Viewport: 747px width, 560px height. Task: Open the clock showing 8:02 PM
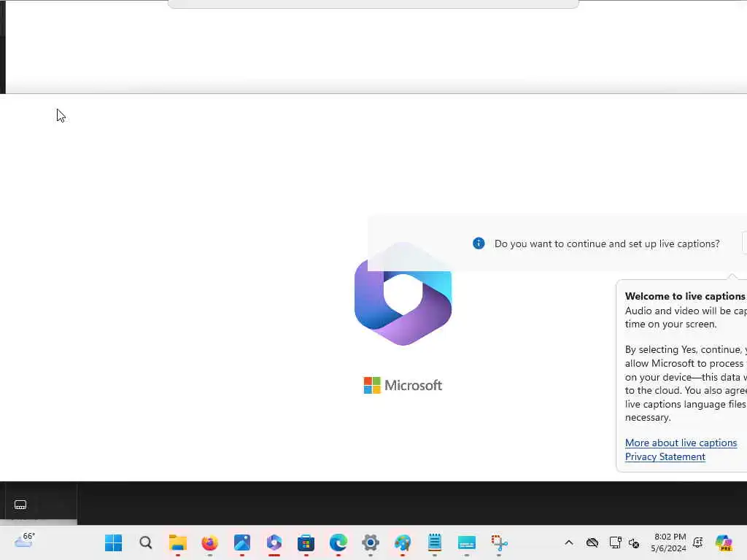pos(668,542)
